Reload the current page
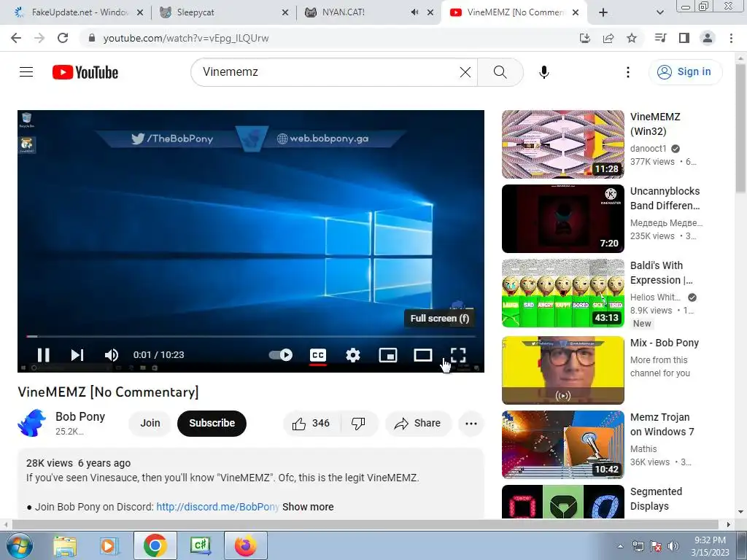The image size is (747, 560). point(63,38)
